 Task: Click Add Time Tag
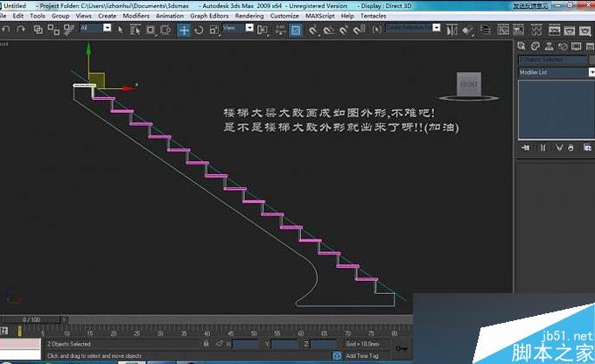(362, 355)
